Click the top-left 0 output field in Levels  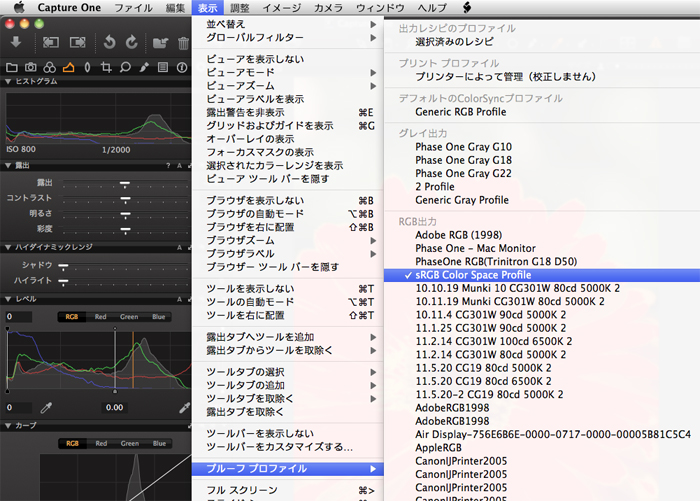pos(18,317)
